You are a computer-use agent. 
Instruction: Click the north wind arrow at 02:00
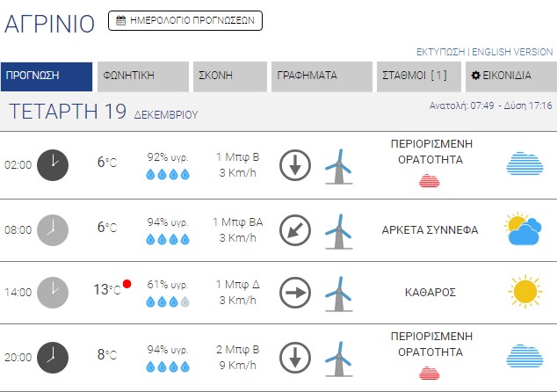click(x=295, y=165)
